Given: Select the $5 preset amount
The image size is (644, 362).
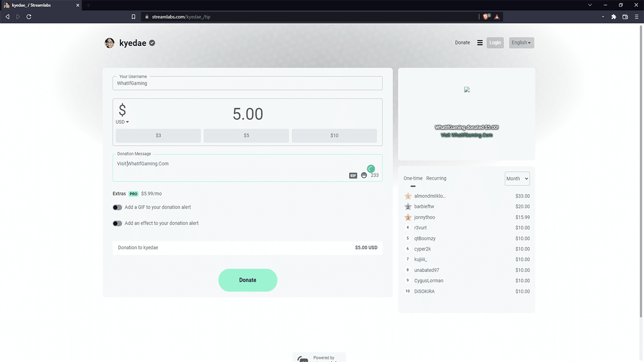Looking at the screenshot, I should [x=247, y=135].
